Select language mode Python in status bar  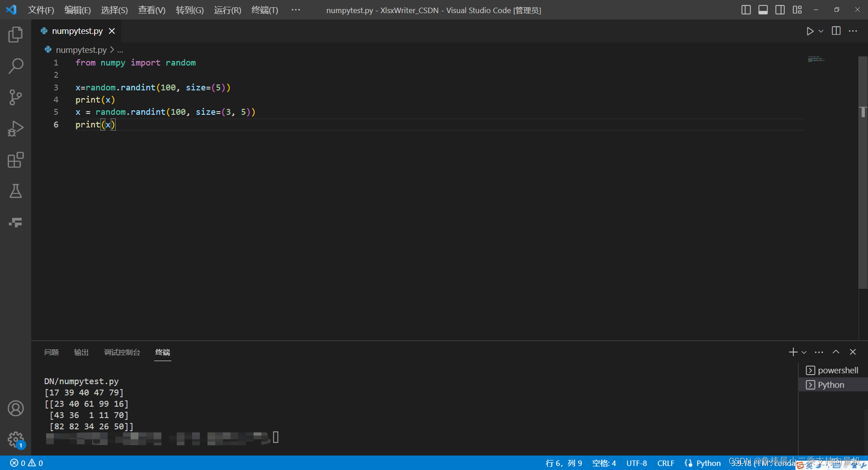coord(708,463)
